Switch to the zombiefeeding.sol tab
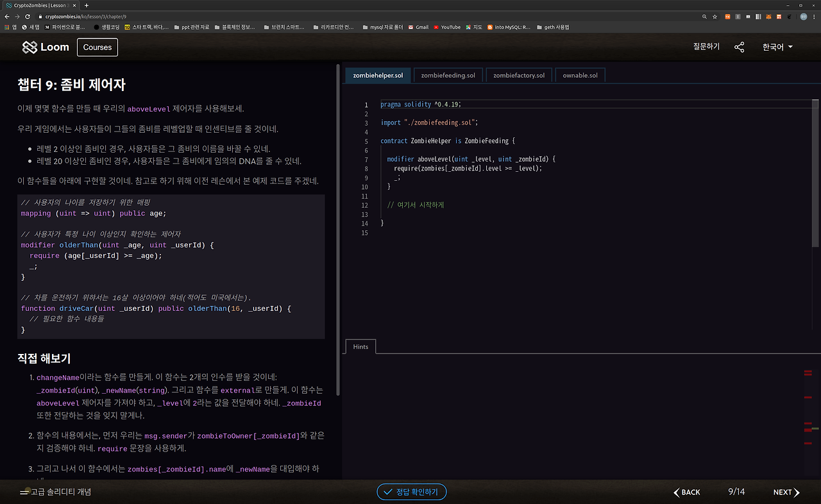 pyautogui.click(x=448, y=75)
